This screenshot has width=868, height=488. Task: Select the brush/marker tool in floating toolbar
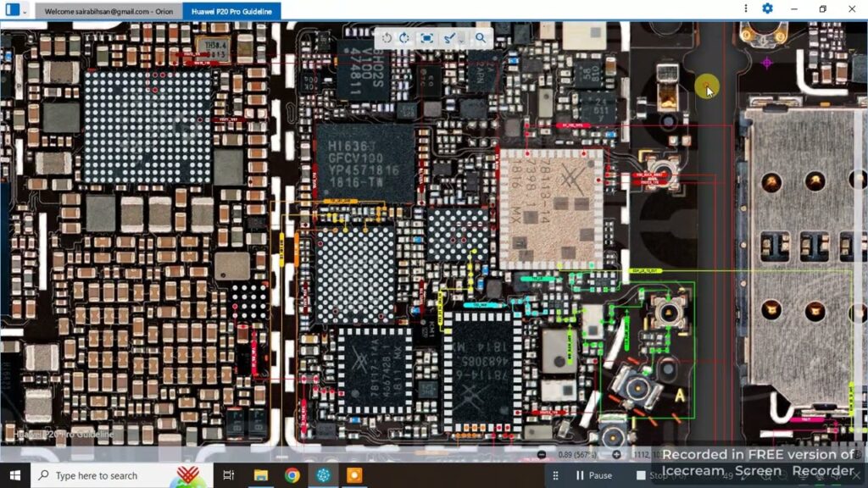click(450, 38)
